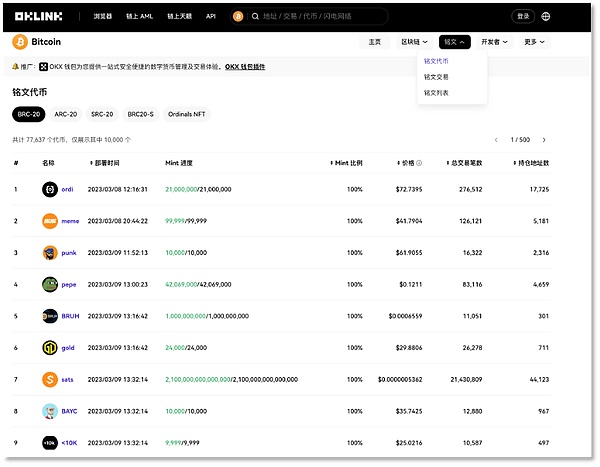Click the ordi token icon
The width and height of the screenshot is (600, 467).
(x=50, y=189)
